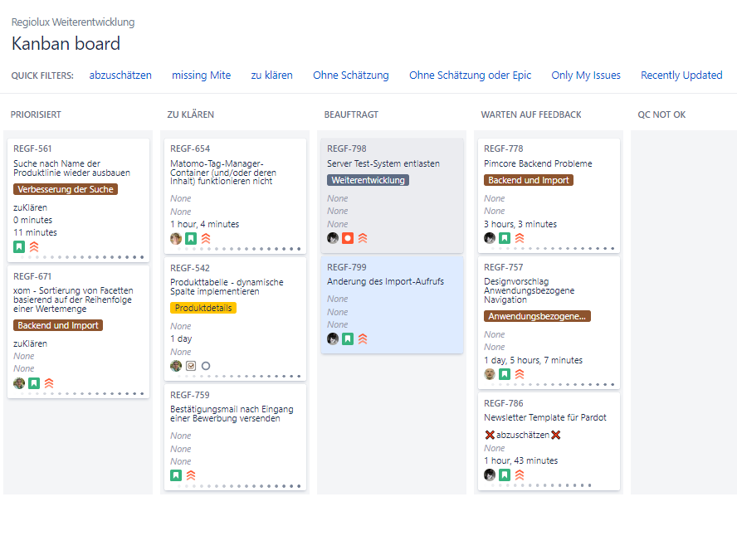Viewport: 737px width, 560px height.
Task: Click the yellow 'Produktdetails' epic label
Action: (x=203, y=308)
